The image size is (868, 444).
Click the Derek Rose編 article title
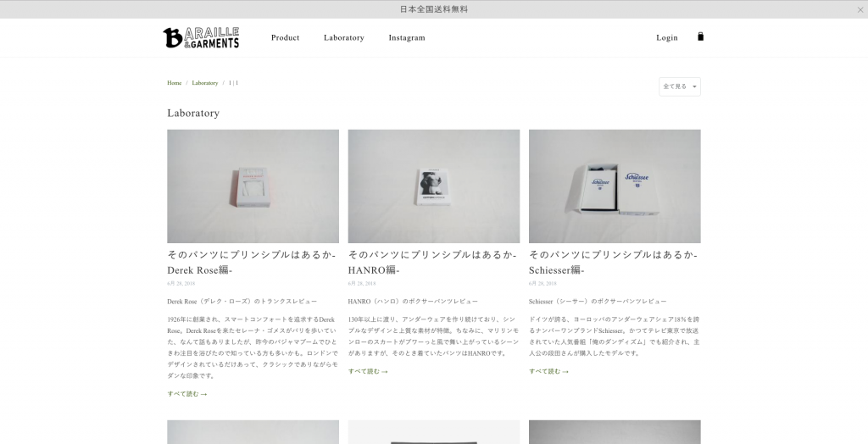pyautogui.click(x=252, y=263)
